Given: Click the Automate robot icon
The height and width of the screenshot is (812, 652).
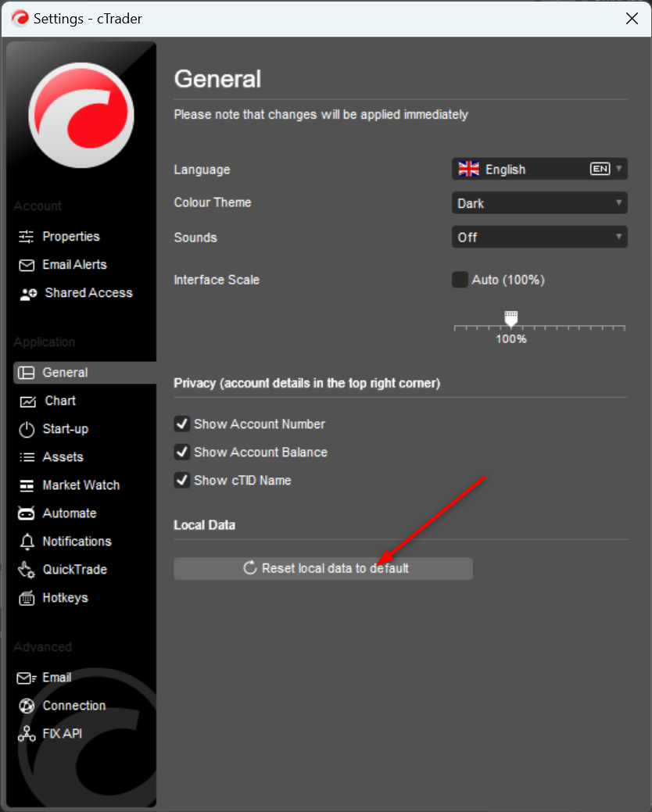Looking at the screenshot, I should [x=27, y=513].
